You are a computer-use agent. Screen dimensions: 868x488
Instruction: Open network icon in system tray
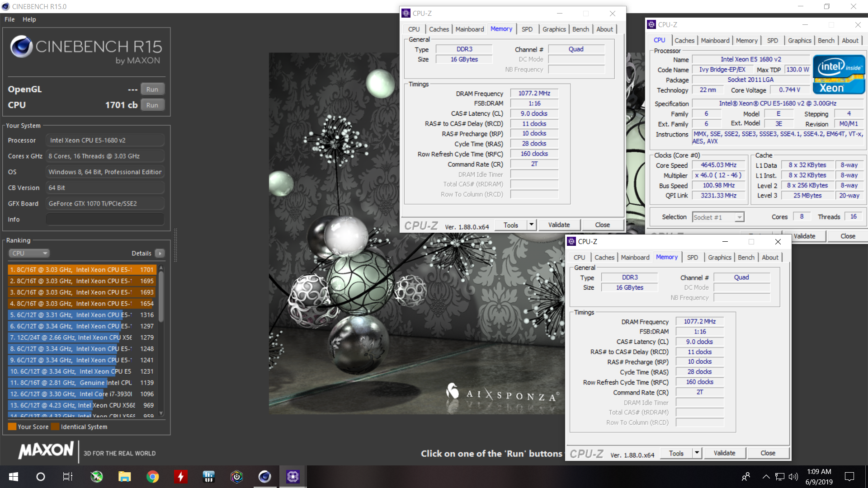click(x=779, y=477)
